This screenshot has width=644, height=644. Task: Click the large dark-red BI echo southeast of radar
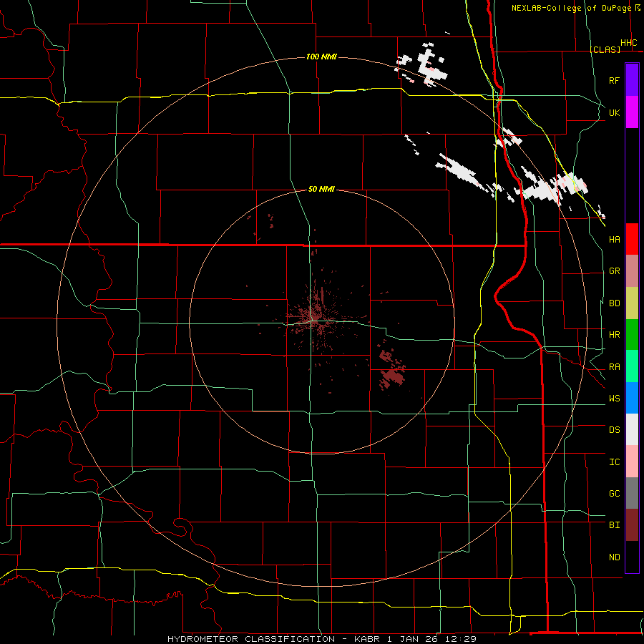pyautogui.click(x=393, y=376)
